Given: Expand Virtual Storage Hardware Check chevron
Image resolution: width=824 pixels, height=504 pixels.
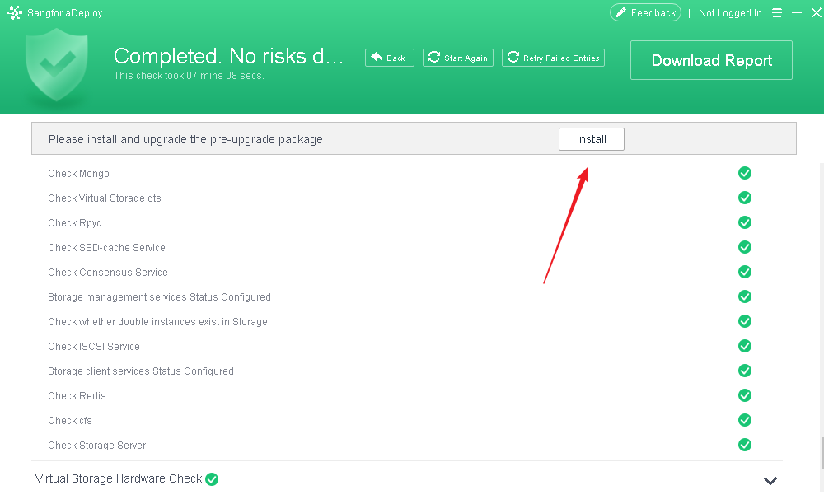Looking at the screenshot, I should click(770, 481).
